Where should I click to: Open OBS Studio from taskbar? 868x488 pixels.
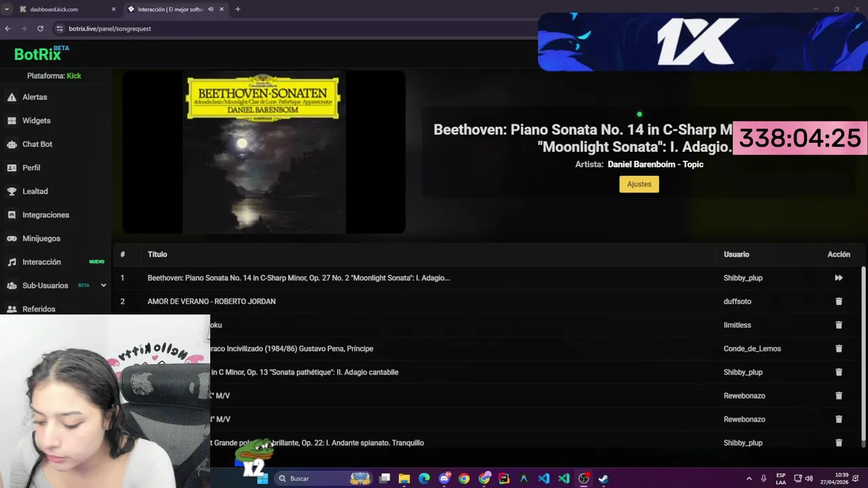(x=584, y=479)
